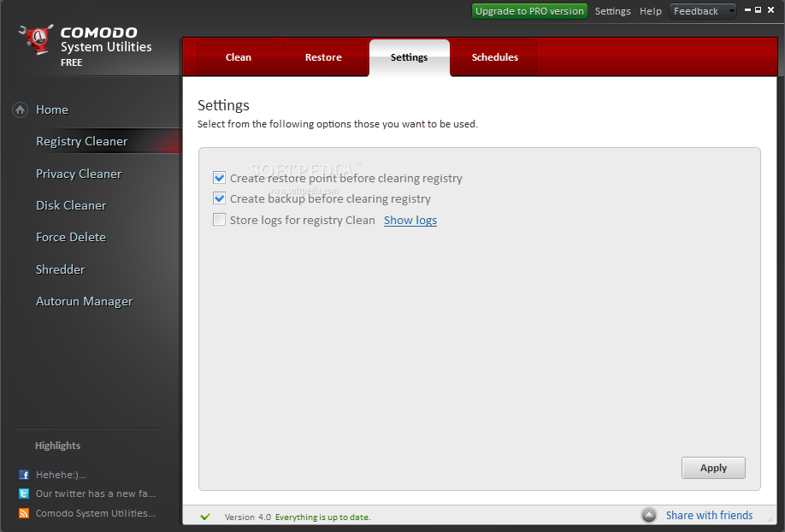This screenshot has width=785, height=532.
Task: Minimize the Comodo window
Action: (x=747, y=10)
